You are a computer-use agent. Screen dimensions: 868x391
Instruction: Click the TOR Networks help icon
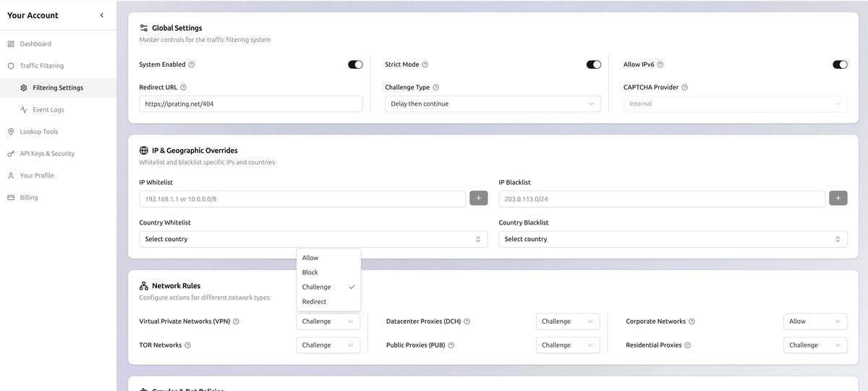click(x=188, y=345)
